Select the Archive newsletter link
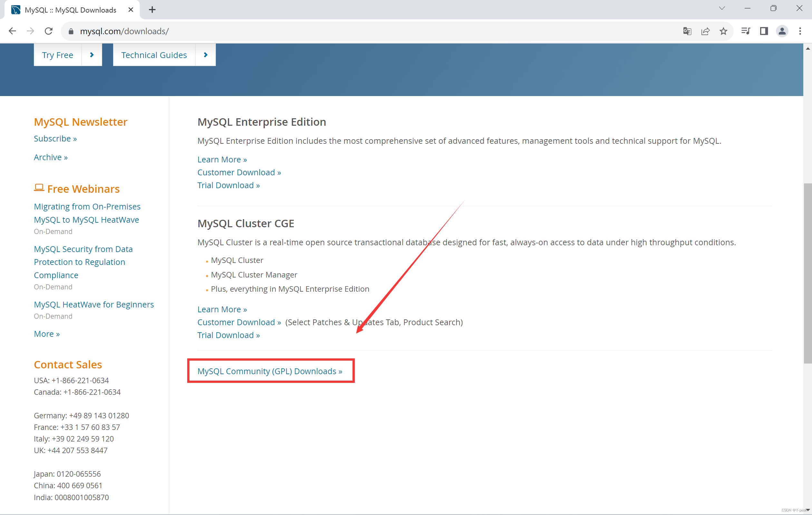This screenshot has width=812, height=515. click(50, 157)
